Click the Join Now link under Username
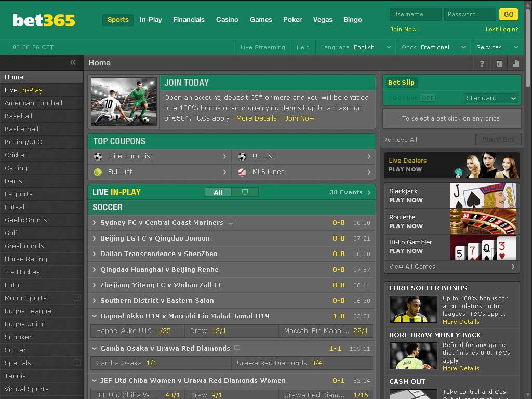The height and width of the screenshot is (399, 532). [x=403, y=29]
